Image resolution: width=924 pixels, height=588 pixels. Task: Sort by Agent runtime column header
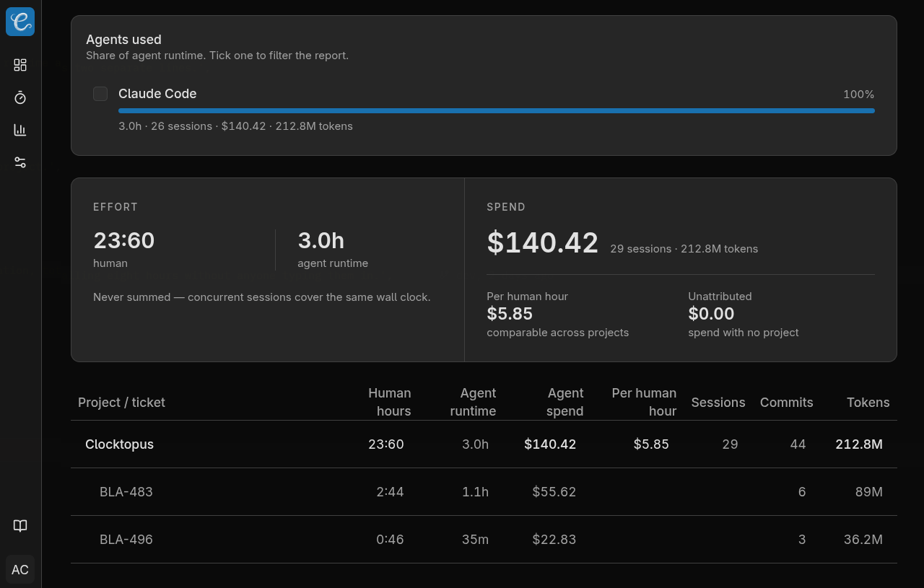(473, 402)
